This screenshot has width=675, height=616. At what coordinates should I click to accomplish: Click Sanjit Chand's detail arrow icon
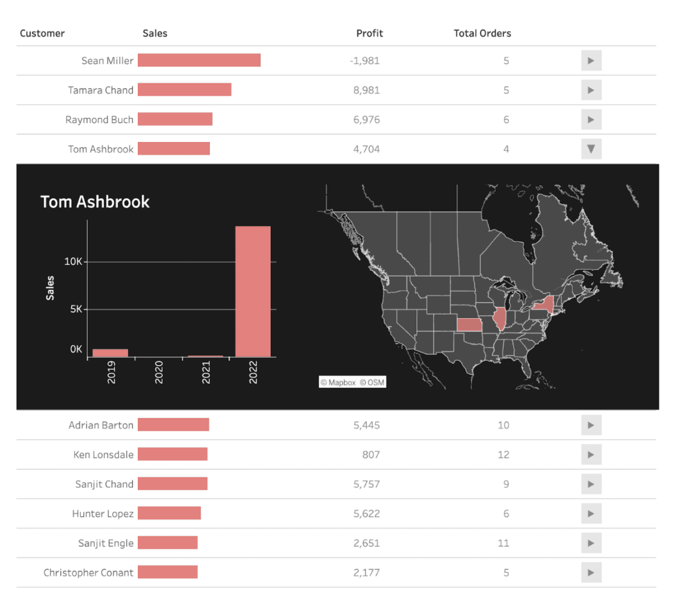pyautogui.click(x=590, y=484)
